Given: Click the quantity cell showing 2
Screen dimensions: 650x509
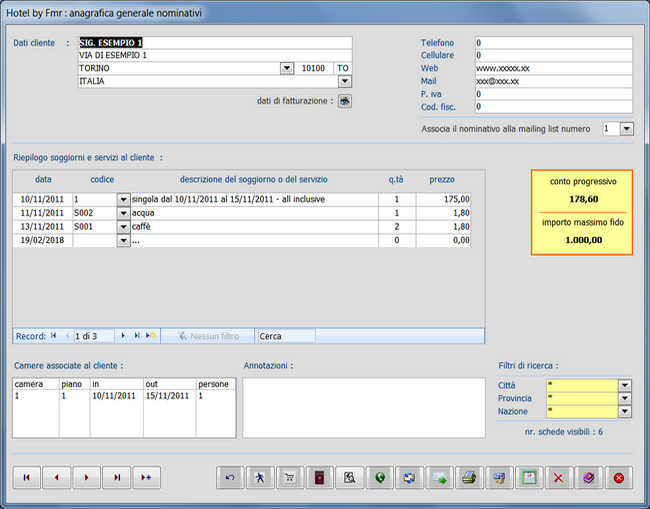Looking at the screenshot, I should [397, 227].
